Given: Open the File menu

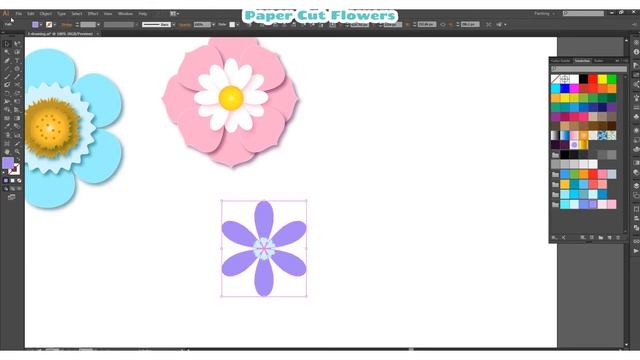Looking at the screenshot, I should pyautogui.click(x=19, y=13).
